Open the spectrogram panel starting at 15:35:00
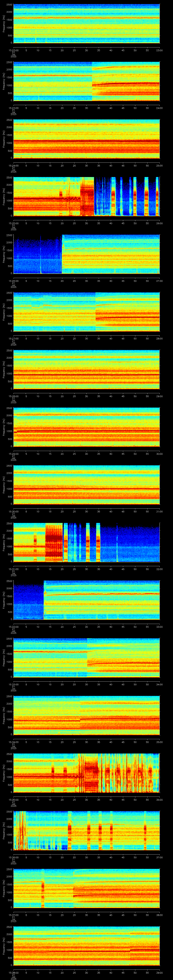The image size is (173, 980). coord(86,773)
